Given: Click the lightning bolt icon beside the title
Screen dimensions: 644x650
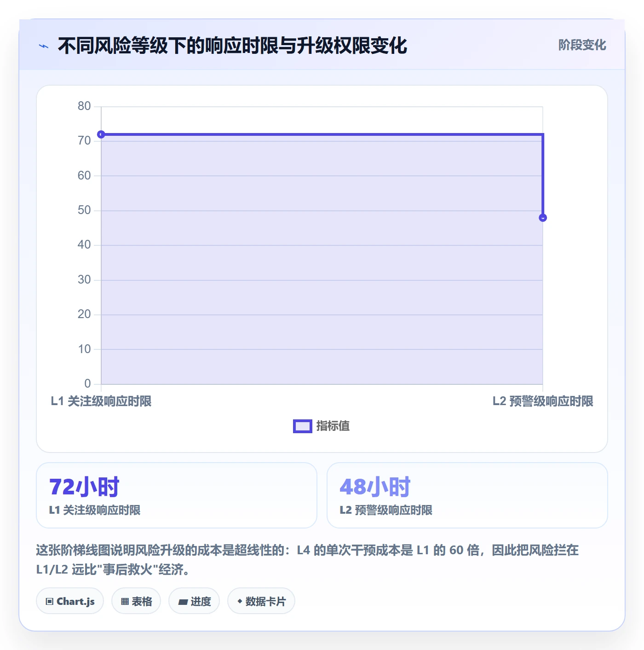Looking at the screenshot, I should (x=44, y=46).
